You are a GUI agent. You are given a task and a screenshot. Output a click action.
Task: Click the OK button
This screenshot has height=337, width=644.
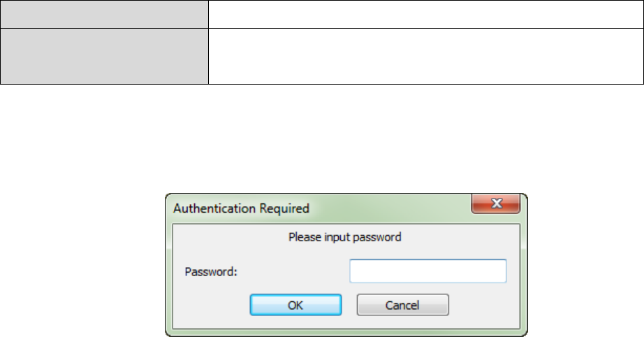(x=295, y=305)
